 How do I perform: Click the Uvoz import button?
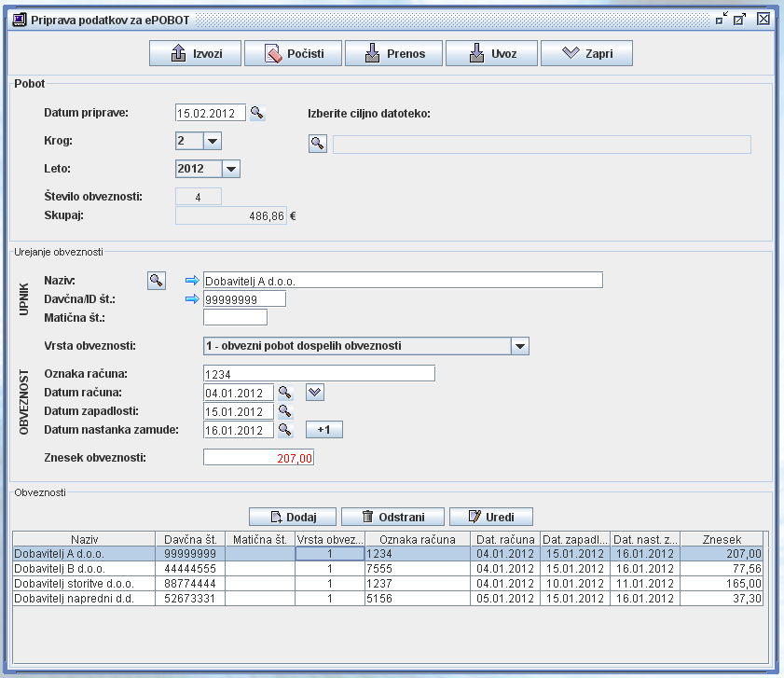[x=491, y=54]
